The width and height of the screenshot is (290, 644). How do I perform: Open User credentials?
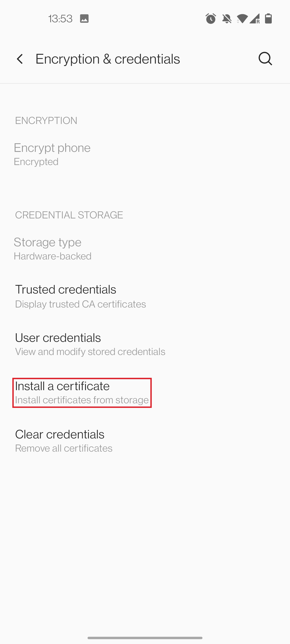pos(145,344)
